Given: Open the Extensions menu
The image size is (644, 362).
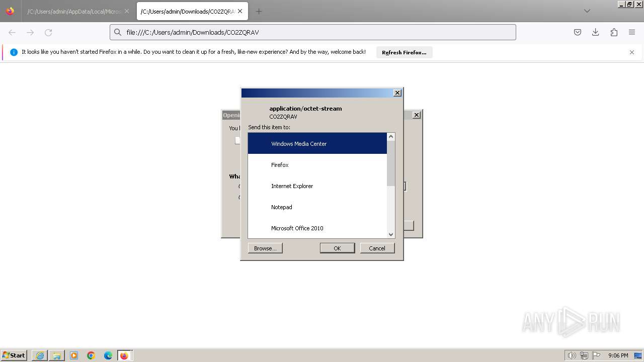Looking at the screenshot, I should coord(614,32).
